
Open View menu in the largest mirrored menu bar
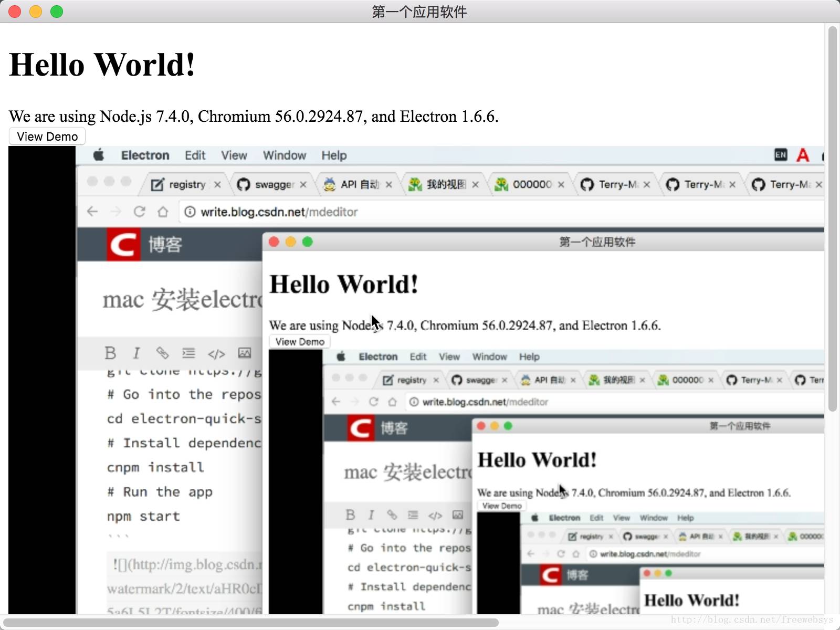coord(234,155)
